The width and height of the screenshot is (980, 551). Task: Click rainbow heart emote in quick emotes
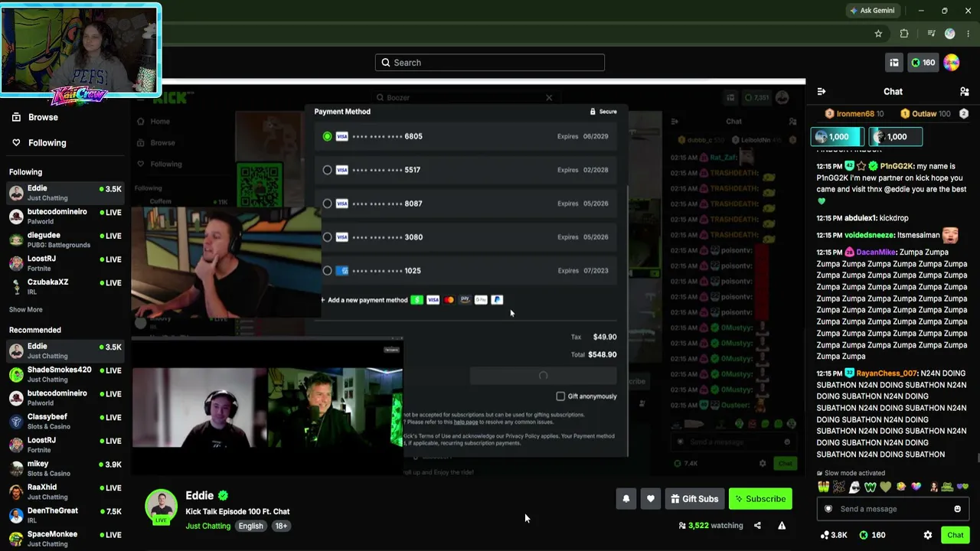point(916,487)
